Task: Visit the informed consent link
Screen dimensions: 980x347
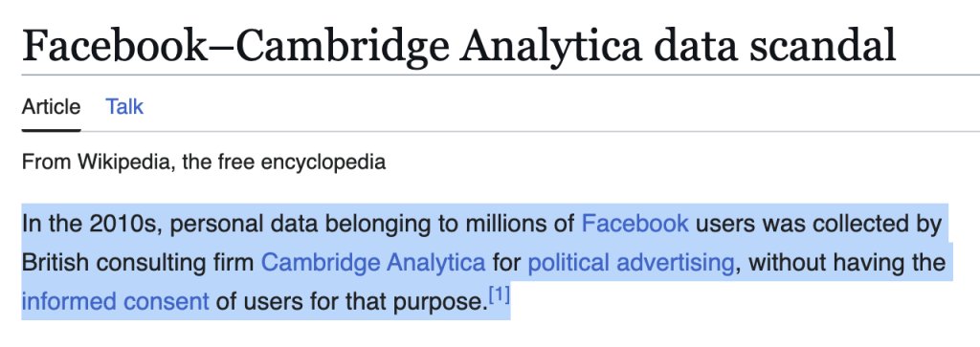Action: coord(115,302)
